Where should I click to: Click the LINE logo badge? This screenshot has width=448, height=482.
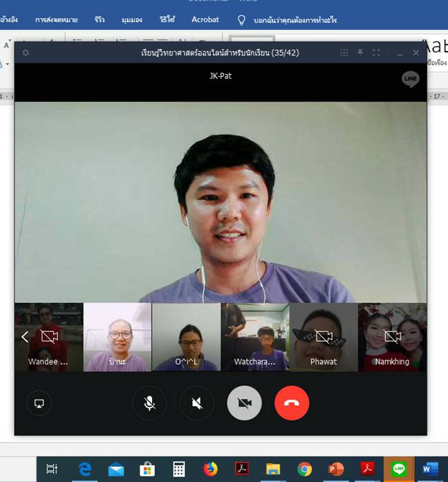[x=411, y=80]
